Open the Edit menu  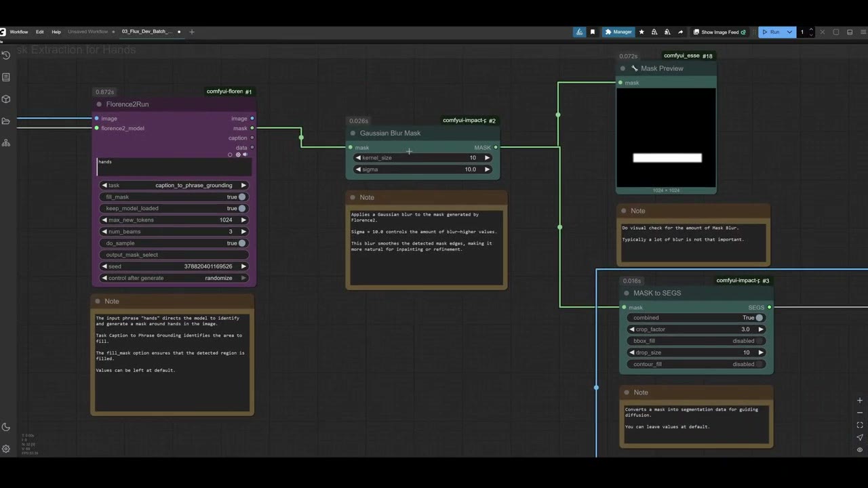[x=40, y=32]
